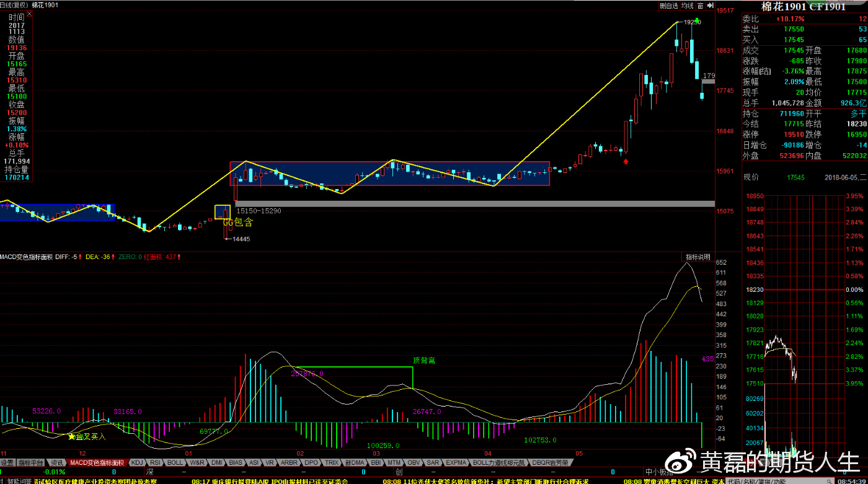The height and width of the screenshot is (484, 868).
Task: Switch to the RSI indicator tab
Action: pos(155,463)
